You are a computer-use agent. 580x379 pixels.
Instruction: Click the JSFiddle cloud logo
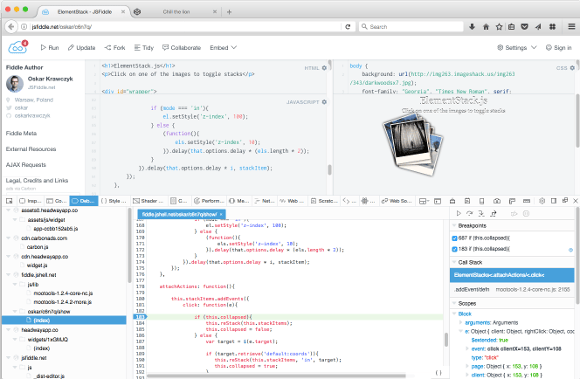point(17,47)
